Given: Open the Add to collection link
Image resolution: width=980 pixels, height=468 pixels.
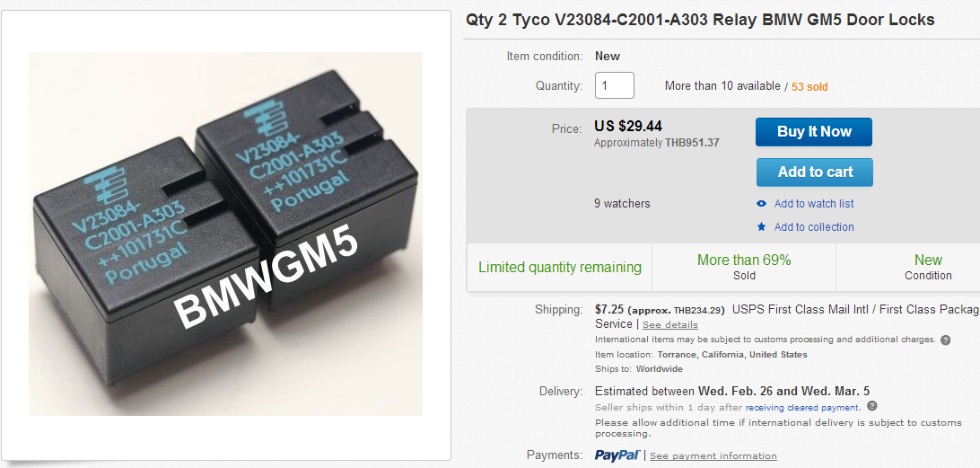Looking at the screenshot, I should click(x=814, y=227).
